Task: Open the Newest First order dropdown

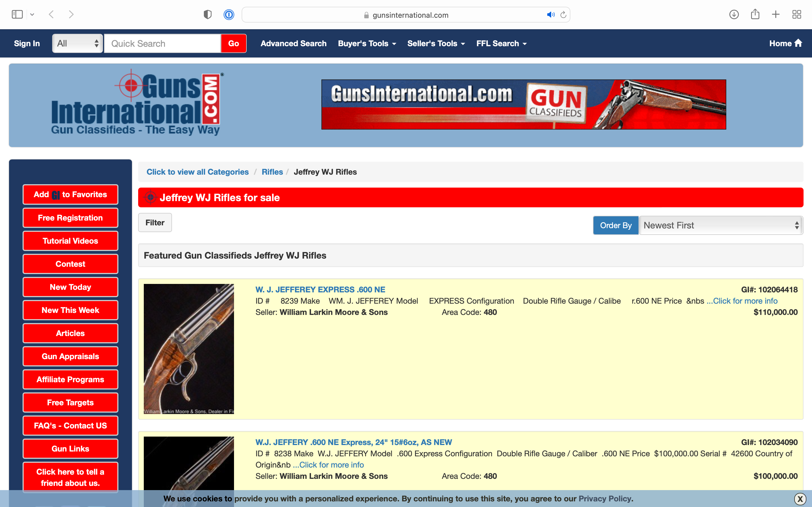Action: click(720, 225)
